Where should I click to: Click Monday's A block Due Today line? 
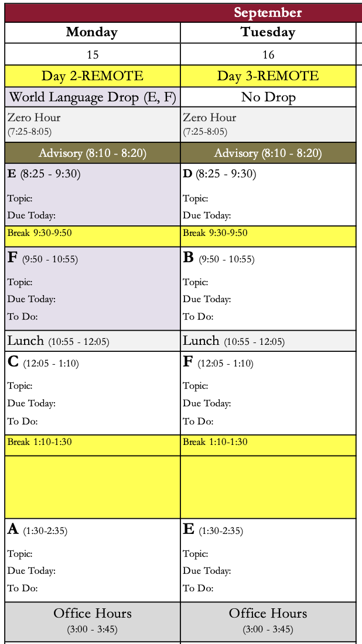click(x=32, y=571)
